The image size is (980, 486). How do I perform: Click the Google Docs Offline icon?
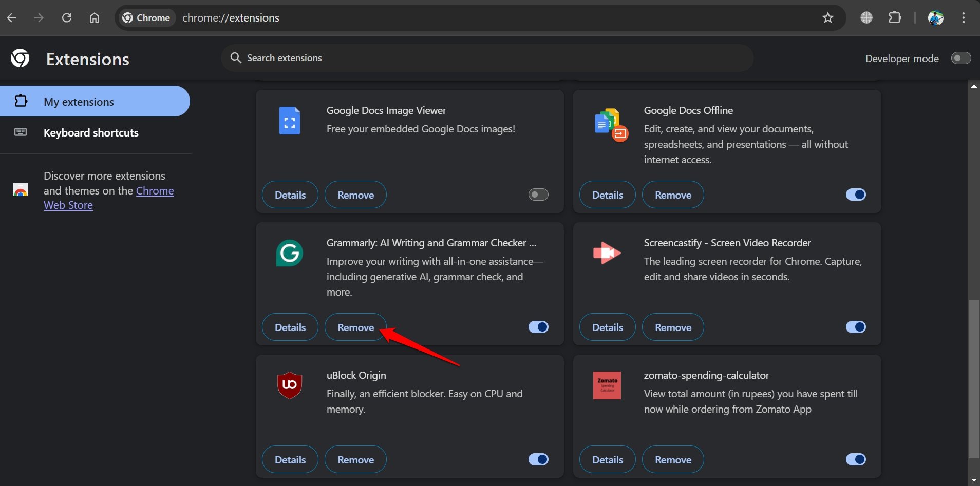pos(610,125)
